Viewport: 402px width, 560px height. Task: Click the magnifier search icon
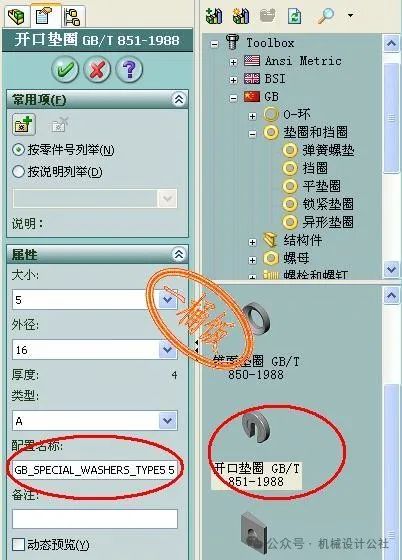click(326, 15)
